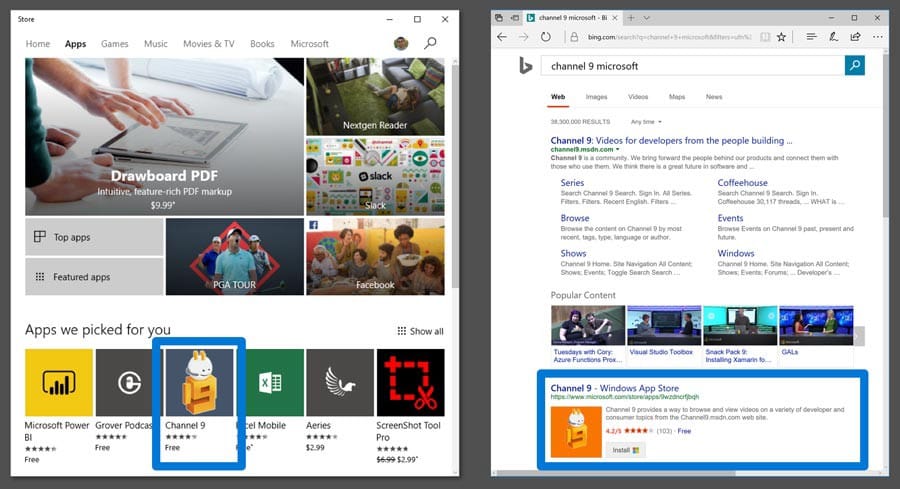This screenshot has height=489, width=900.
Task: Show Edge tab previews chevron
Action: point(646,18)
